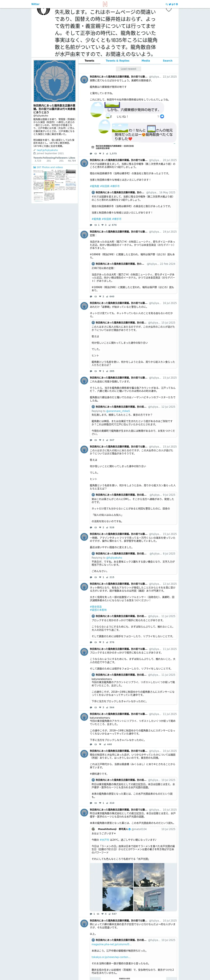
Task: Open the 19 Jul 2025 tweet date link
Action: click(170, 232)
